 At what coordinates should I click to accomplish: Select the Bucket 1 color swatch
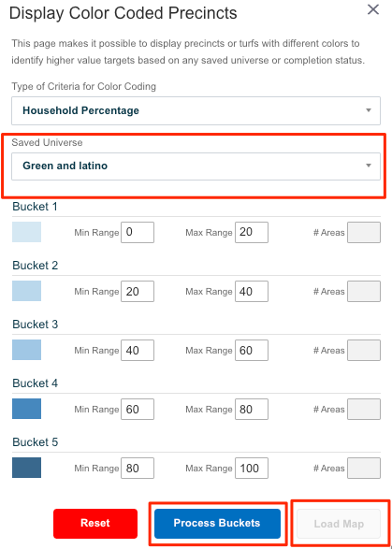point(26,232)
